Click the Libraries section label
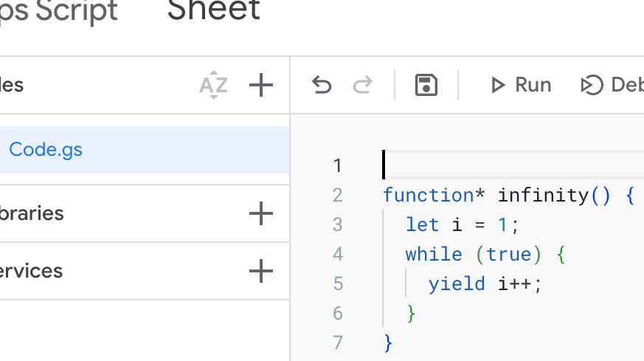644x361 pixels. tap(32, 213)
